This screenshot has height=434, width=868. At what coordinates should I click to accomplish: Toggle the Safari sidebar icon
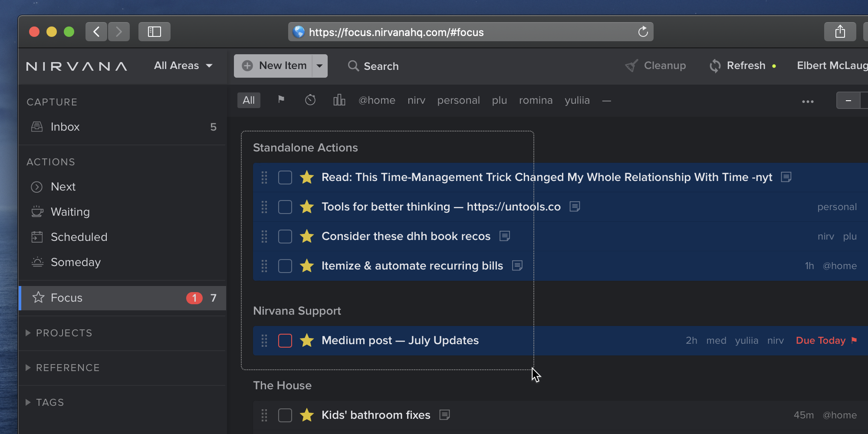point(155,32)
